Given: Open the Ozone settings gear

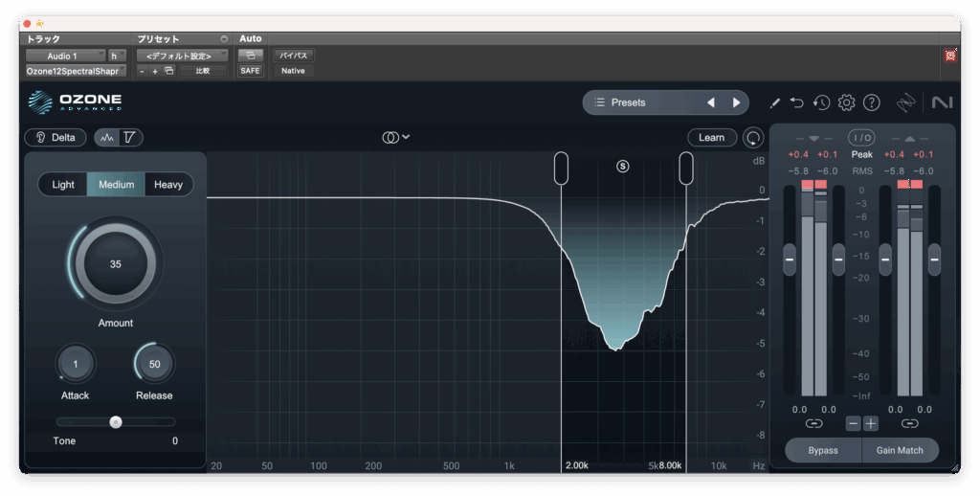Looking at the screenshot, I should pos(846,102).
